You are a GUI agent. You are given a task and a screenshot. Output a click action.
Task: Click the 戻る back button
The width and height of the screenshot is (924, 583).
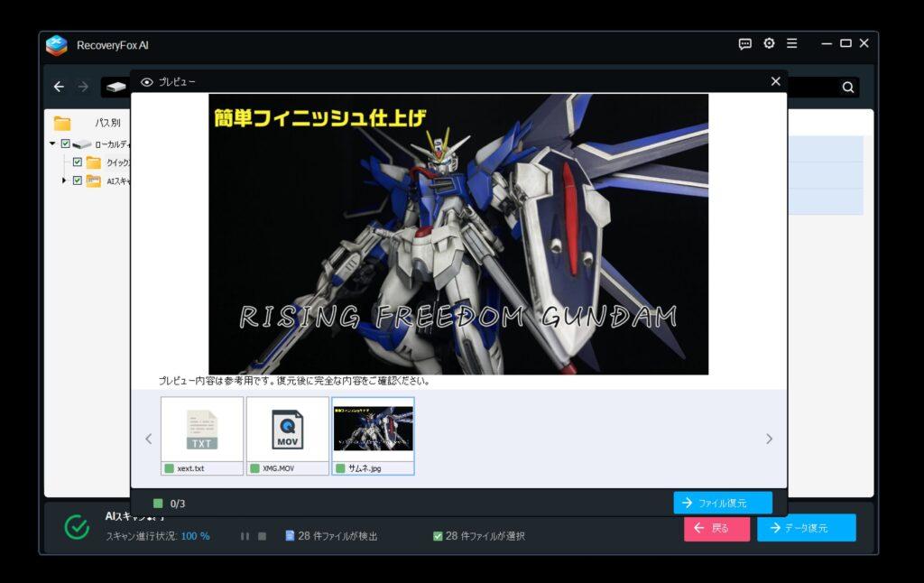click(716, 528)
